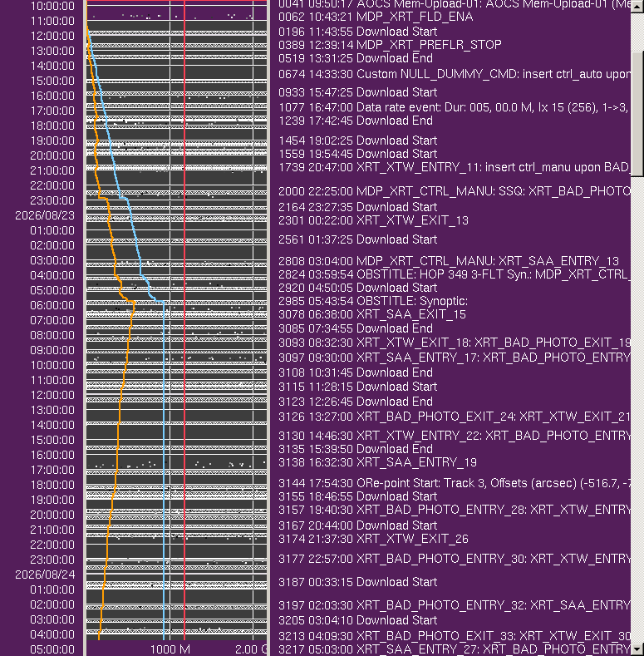Select event 3126 XRT_BAD_PHOTO_EXIT_24
This screenshot has width=644, height=656.
455,417
